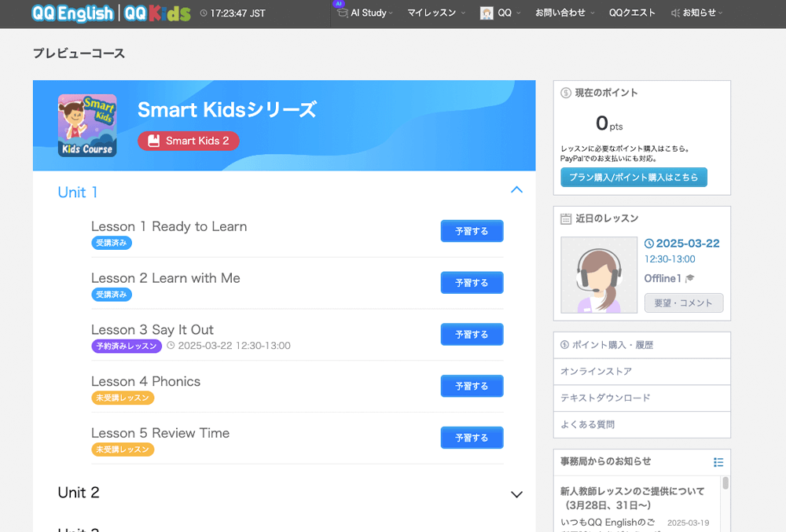Screen dimensions: 786x532
Task: Click the Lesson 3 Say It Out title
Action: coord(152,329)
